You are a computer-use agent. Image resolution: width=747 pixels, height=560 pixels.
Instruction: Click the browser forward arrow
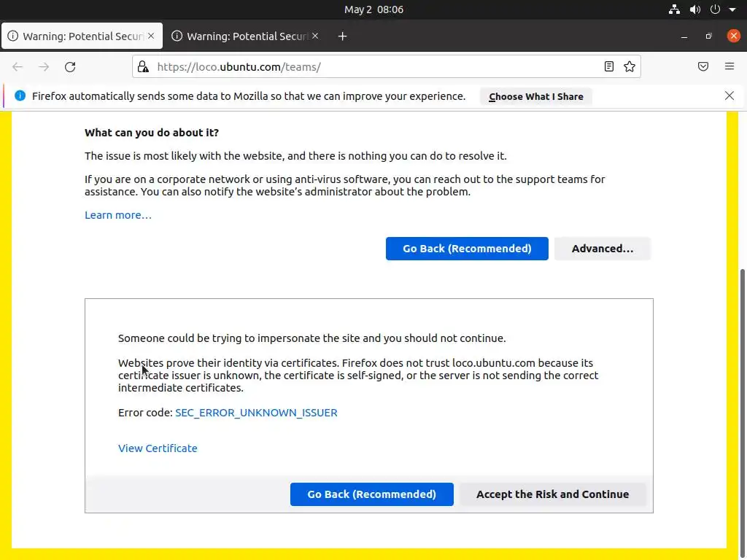[44, 66]
